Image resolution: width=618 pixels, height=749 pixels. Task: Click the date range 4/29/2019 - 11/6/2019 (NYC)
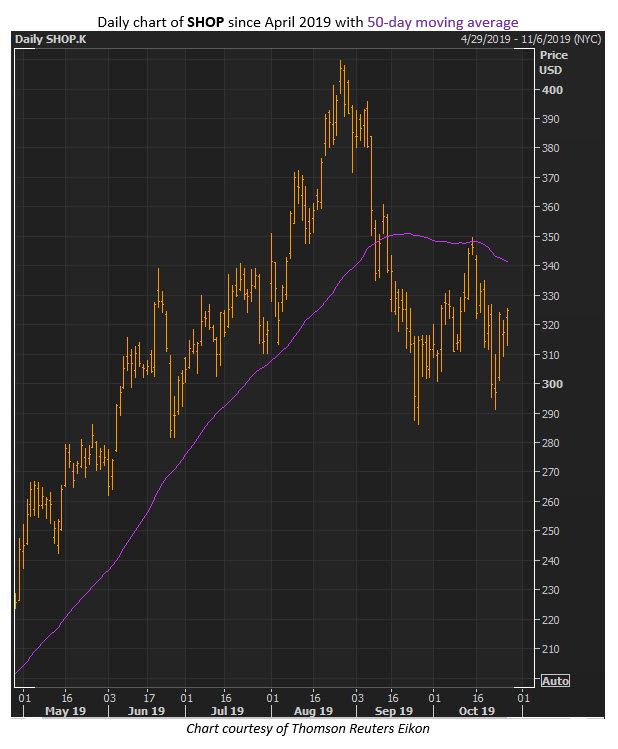[531, 39]
